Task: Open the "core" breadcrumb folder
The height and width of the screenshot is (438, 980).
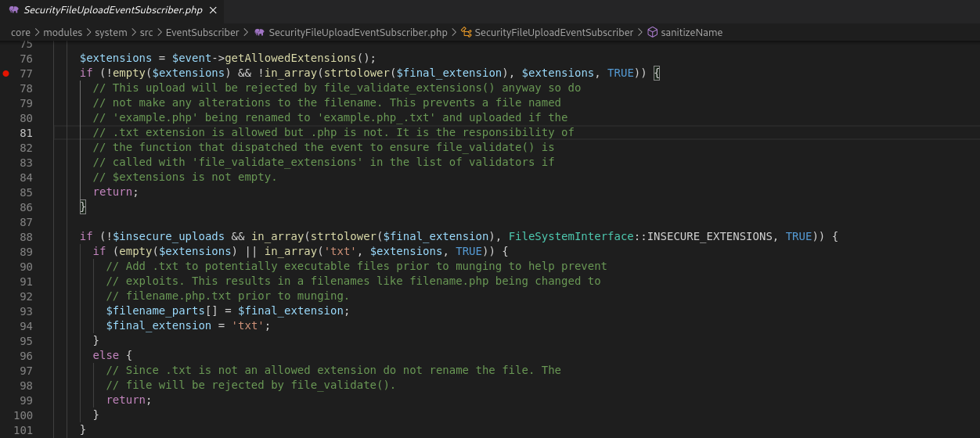Action: (20, 33)
